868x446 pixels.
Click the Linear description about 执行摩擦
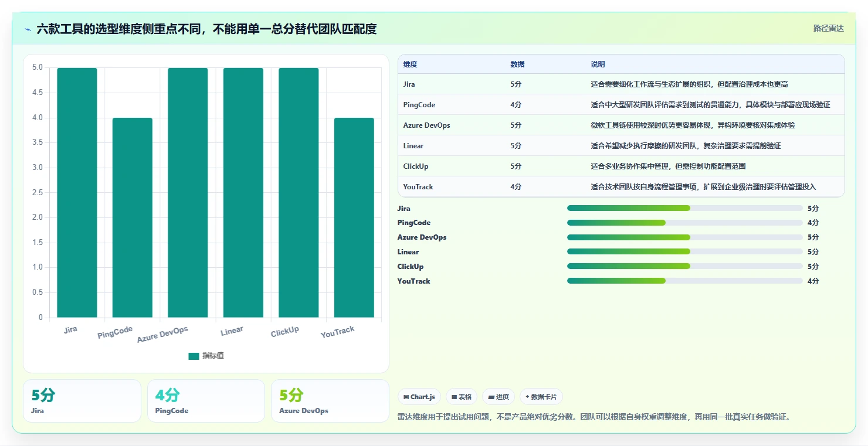(686, 146)
